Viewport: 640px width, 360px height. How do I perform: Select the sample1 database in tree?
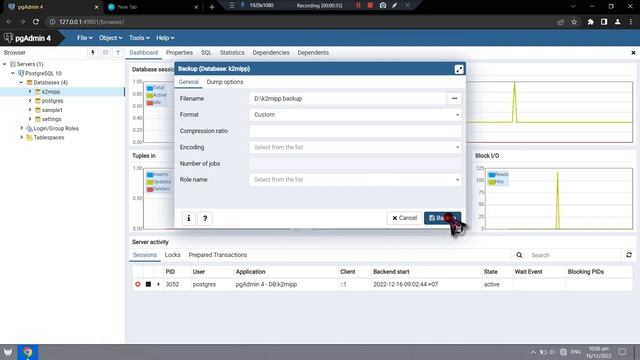pyautogui.click(x=52, y=110)
